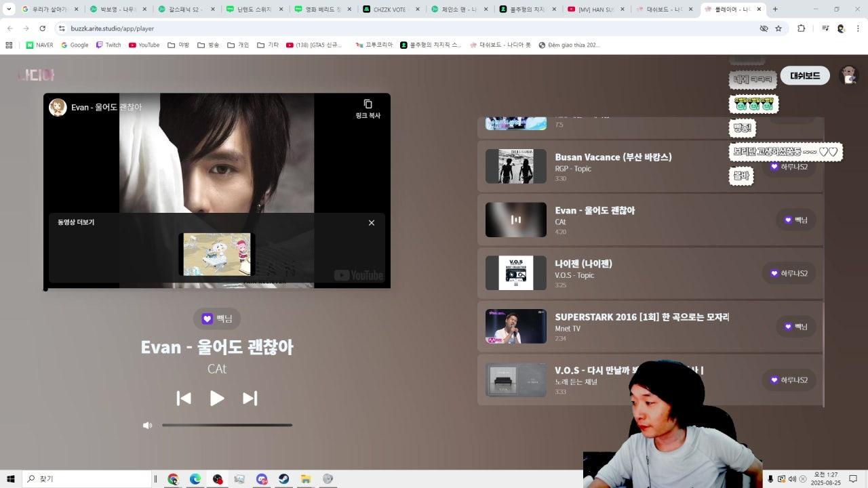868x488 pixels.
Task: Copy the video link with 링크 복사
Action: pos(368,108)
